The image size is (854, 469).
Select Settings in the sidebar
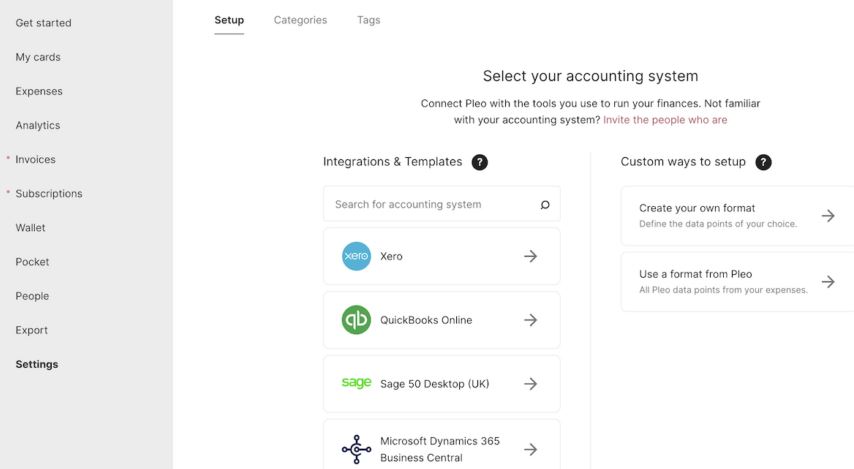point(37,364)
